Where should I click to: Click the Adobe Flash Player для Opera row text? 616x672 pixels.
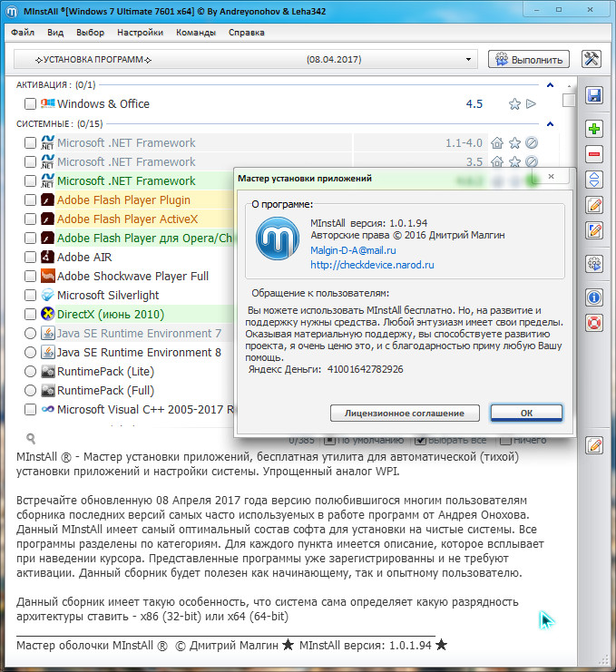(x=145, y=238)
